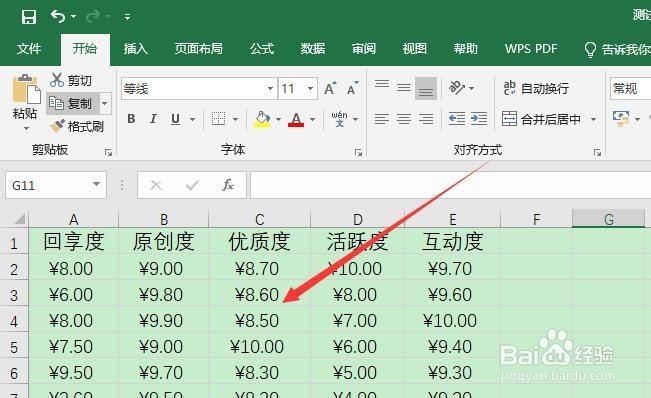Toggle Bold formatting

[x=131, y=119]
